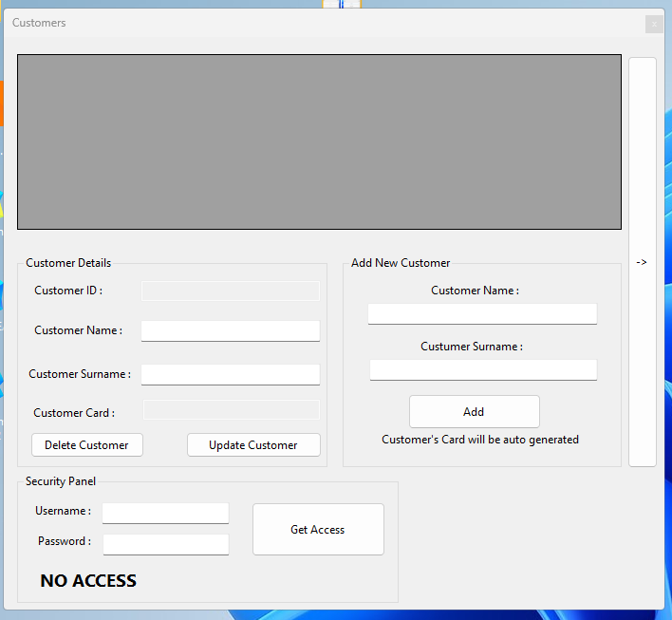Focus the Customer ID field
Image resolution: width=672 pixels, height=620 pixels.
coord(231,291)
